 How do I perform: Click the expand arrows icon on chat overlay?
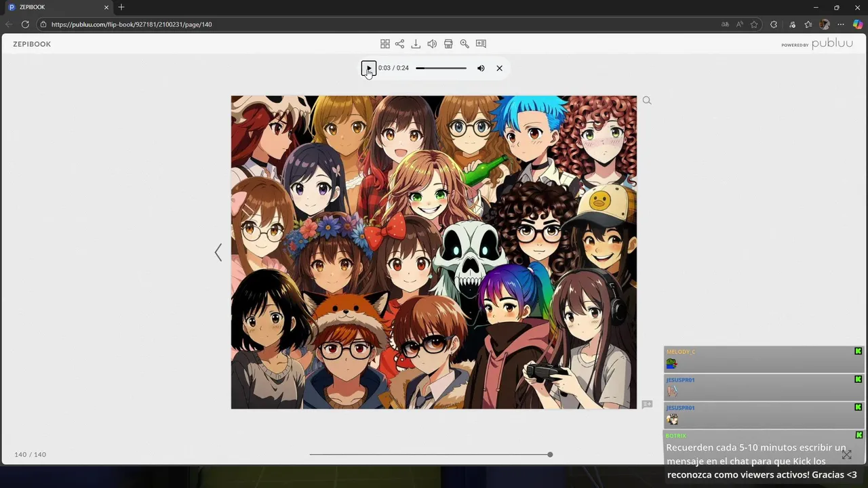point(847,455)
